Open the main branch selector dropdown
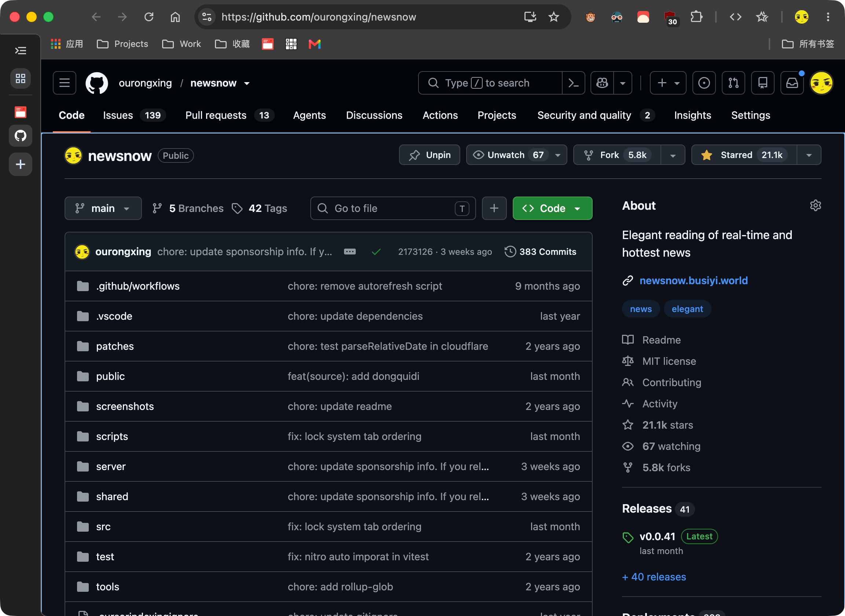Viewport: 845px width, 616px height. (x=103, y=208)
